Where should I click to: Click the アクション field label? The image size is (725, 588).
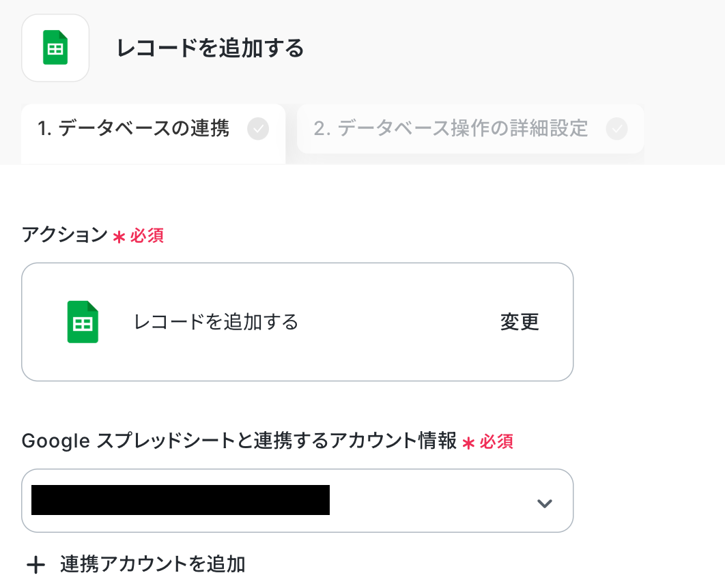[x=65, y=235]
